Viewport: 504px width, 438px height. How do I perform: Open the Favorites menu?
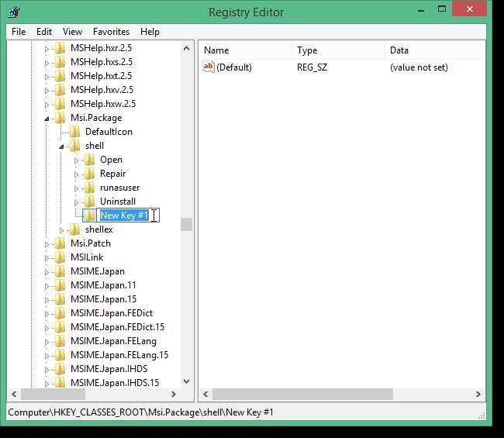(x=111, y=32)
